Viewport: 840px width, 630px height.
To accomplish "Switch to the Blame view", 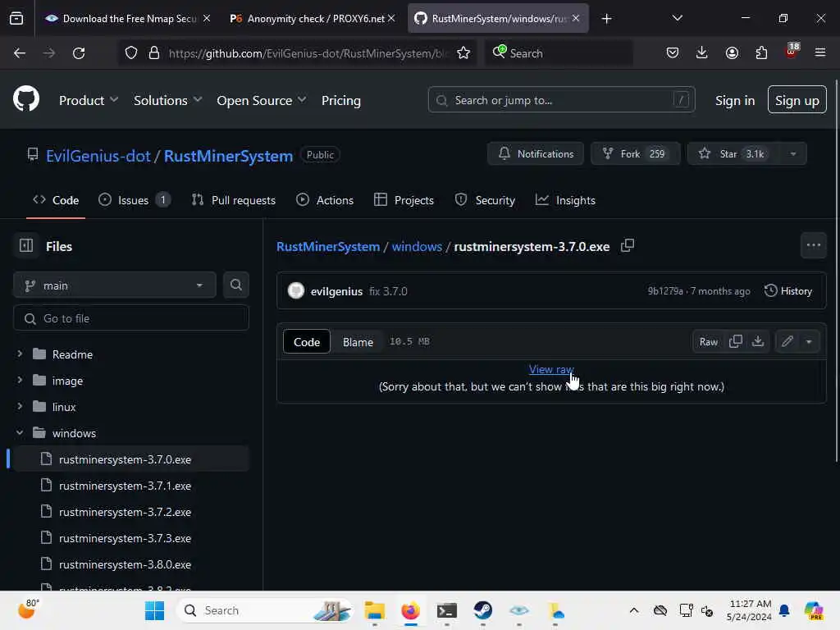I will coord(358,342).
